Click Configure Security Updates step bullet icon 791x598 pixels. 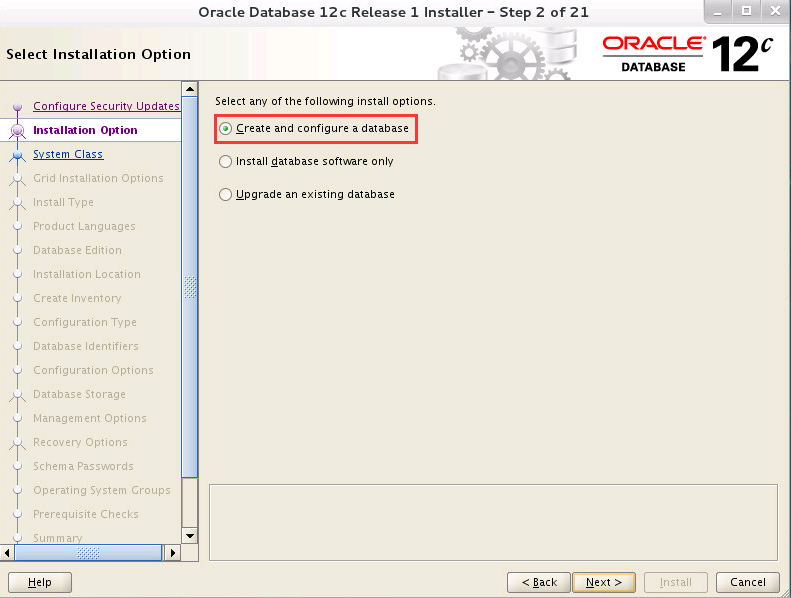coord(18,106)
